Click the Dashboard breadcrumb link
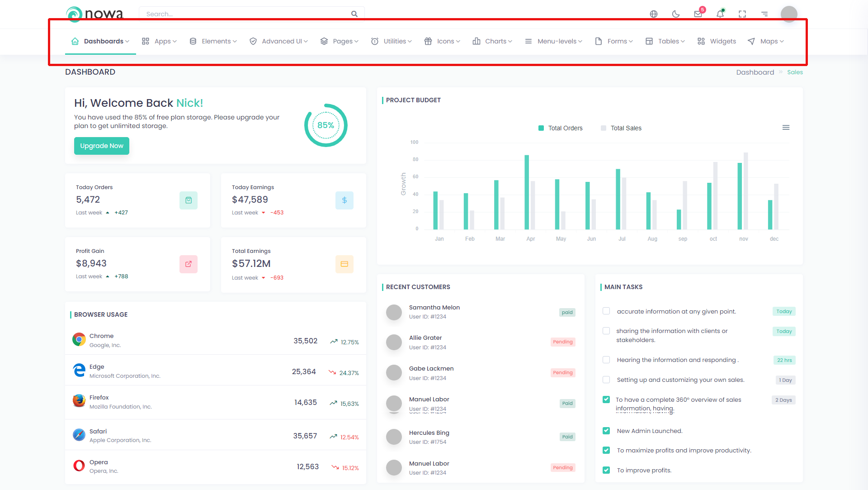 pos(755,72)
